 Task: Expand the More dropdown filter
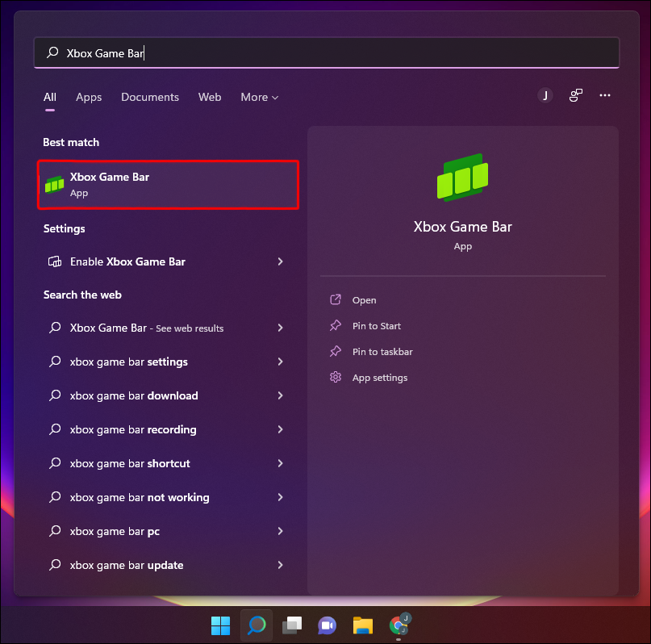pyautogui.click(x=260, y=97)
